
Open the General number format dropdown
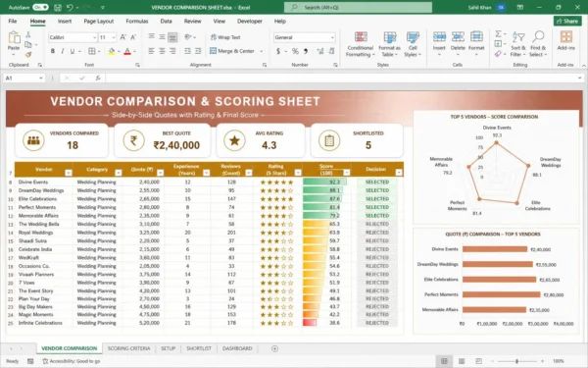click(x=332, y=37)
